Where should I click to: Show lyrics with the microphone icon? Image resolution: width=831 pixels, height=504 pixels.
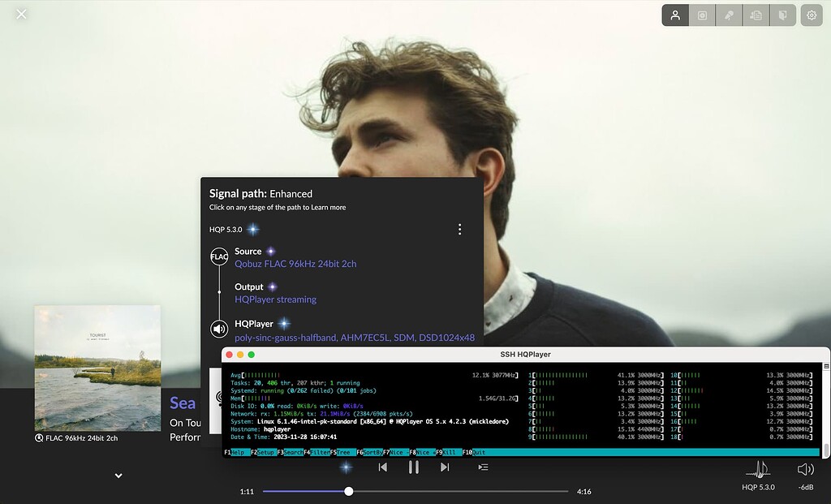(729, 15)
